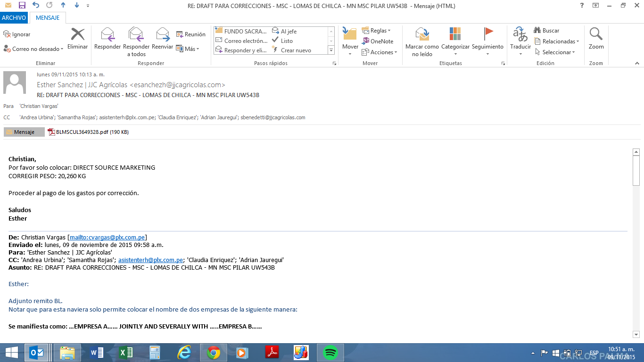Image resolution: width=644 pixels, height=362 pixels.
Task: Click the message body scrollbar down arrow
Action: tap(636, 334)
